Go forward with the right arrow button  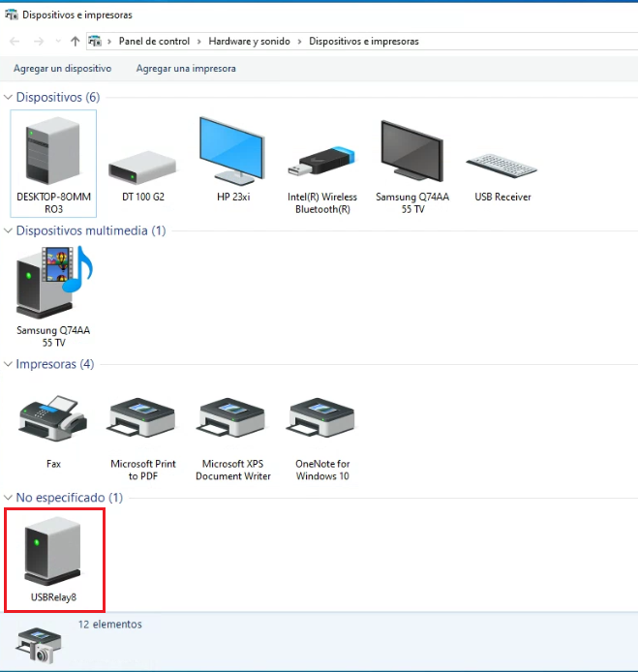click(39, 41)
